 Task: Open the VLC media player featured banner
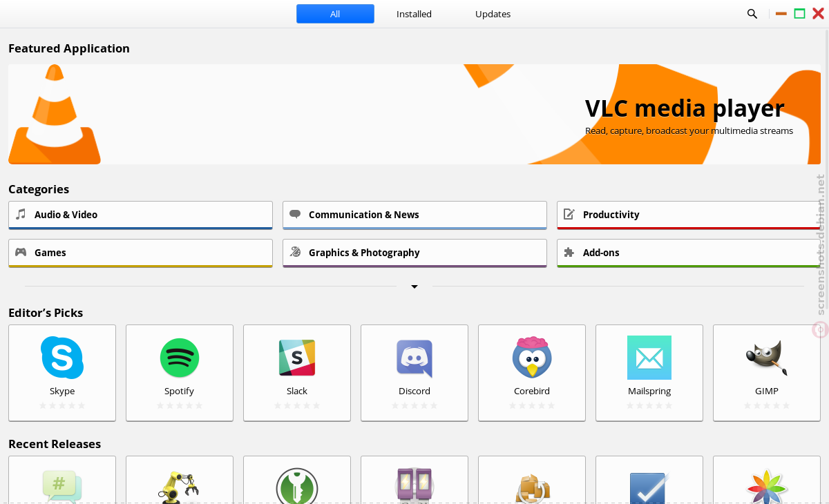(414, 114)
